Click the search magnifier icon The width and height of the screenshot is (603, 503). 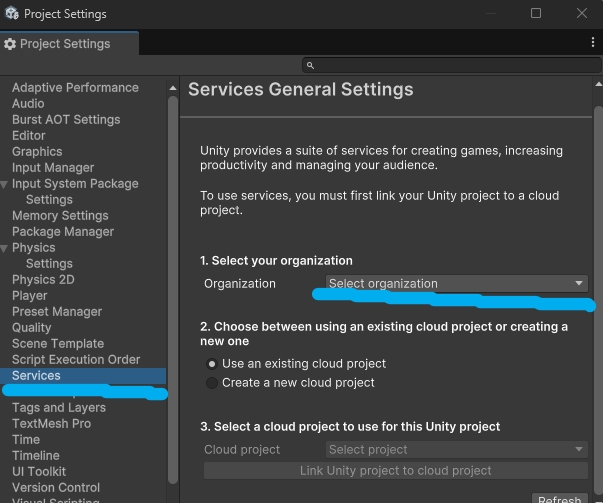point(311,65)
